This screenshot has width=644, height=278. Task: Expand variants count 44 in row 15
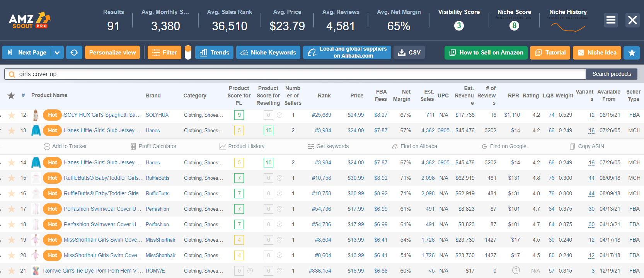click(591, 178)
